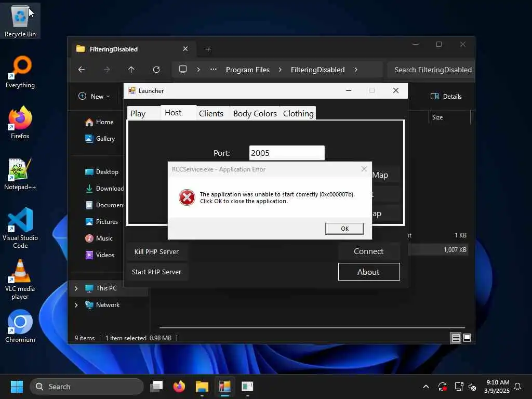Viewport: 532px width, 399px height.
Task: Click the volume muted tray icon
Action: [x=472, y=387]
